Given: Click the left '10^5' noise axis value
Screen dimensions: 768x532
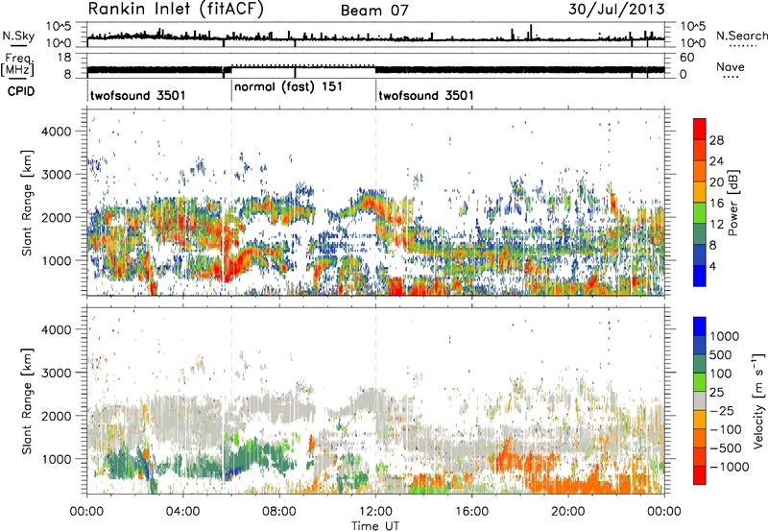Looking at the screenshot, I should pyautogui.click(x=59, y=26).
